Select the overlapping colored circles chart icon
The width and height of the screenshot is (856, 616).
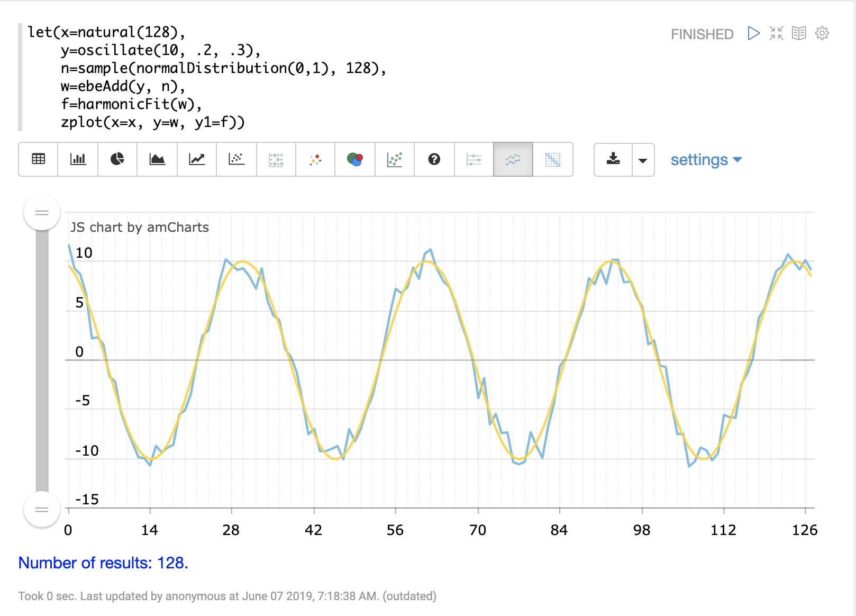(x=355, y=159)
